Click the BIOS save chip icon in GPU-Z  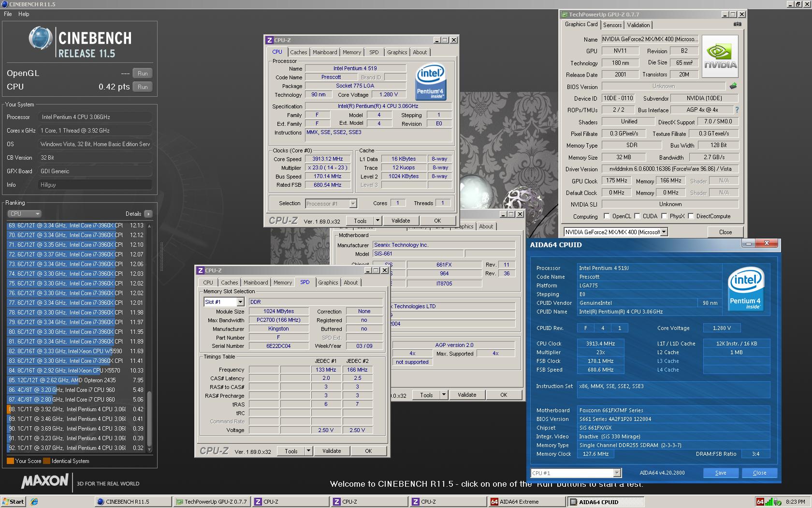pyautogui.click(x=733, y=86)
